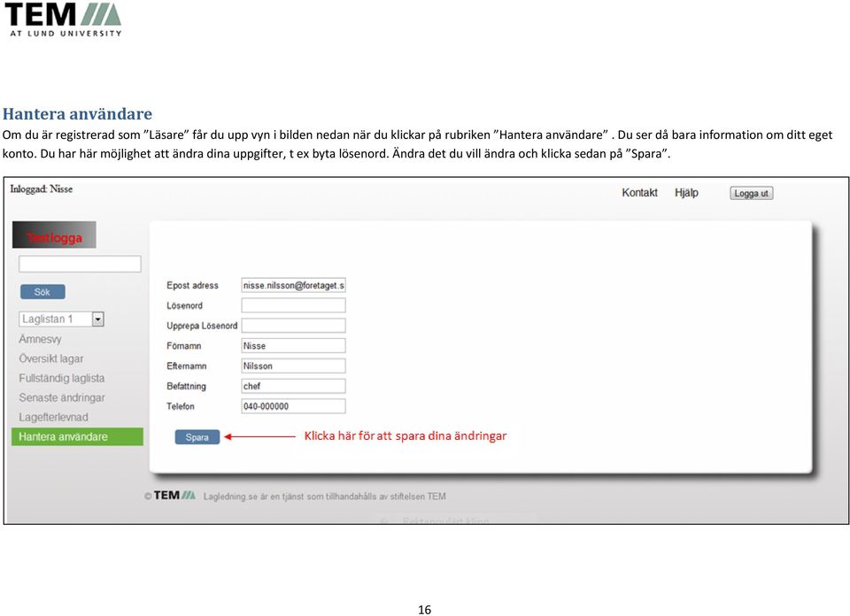Open Senaste ändringar menu item
850x616 pixels.
(x=62, y=397)
